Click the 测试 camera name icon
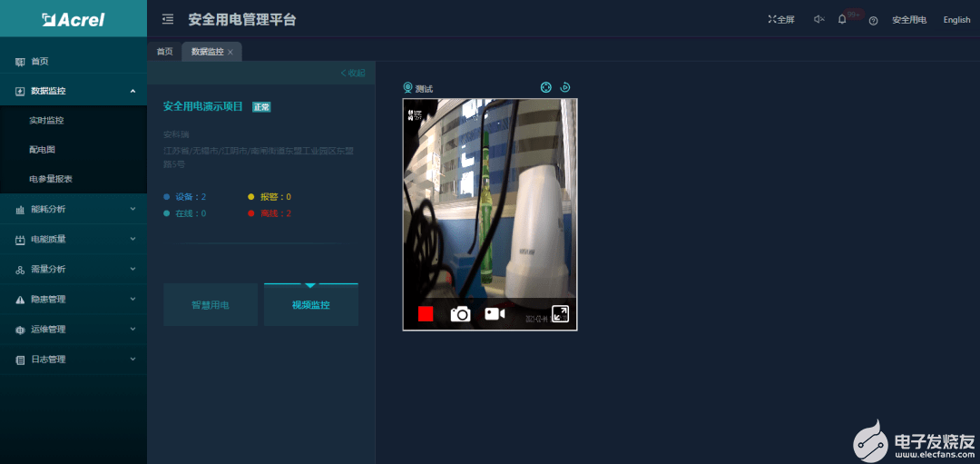 tap(407, 87)
